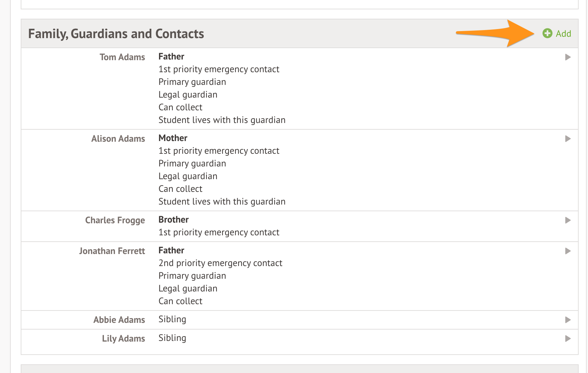
Task: Select the Brother relationship label
Action: pos(173,220)
